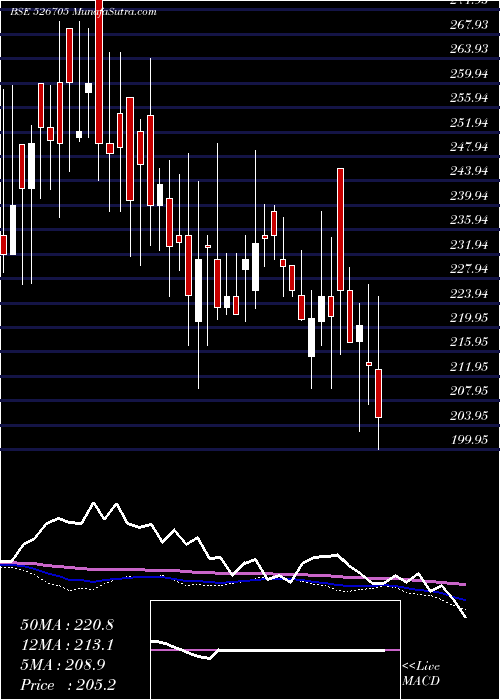This screenshot has width=500, height=700.
Task: Click the price label 207.95
Action: (469, 391)
